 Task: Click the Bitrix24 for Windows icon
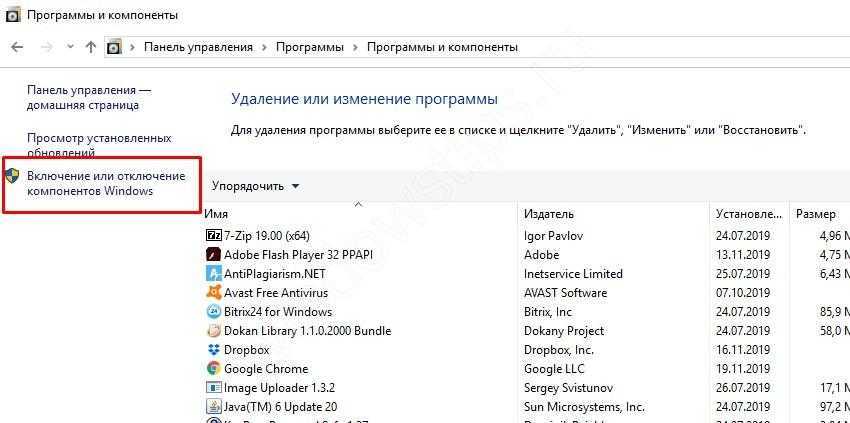[214, 312]
